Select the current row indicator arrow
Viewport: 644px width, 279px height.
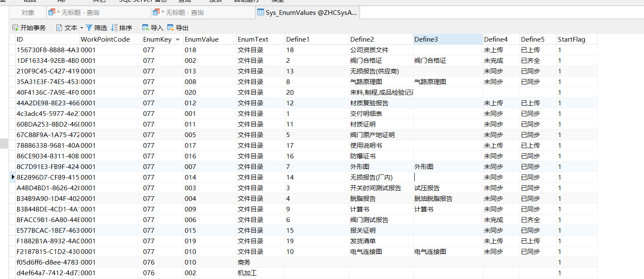pyautogui.click(x=13, y=177)
